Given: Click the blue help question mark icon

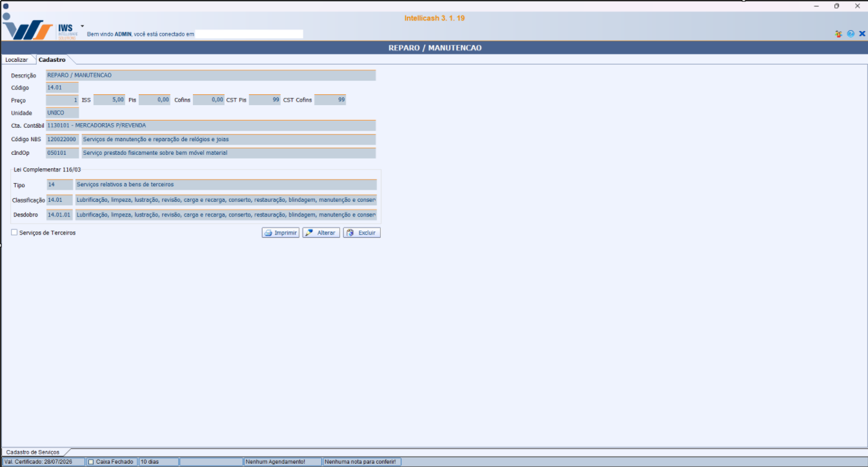Looking at the screenshot, I should tap(851, 34).
